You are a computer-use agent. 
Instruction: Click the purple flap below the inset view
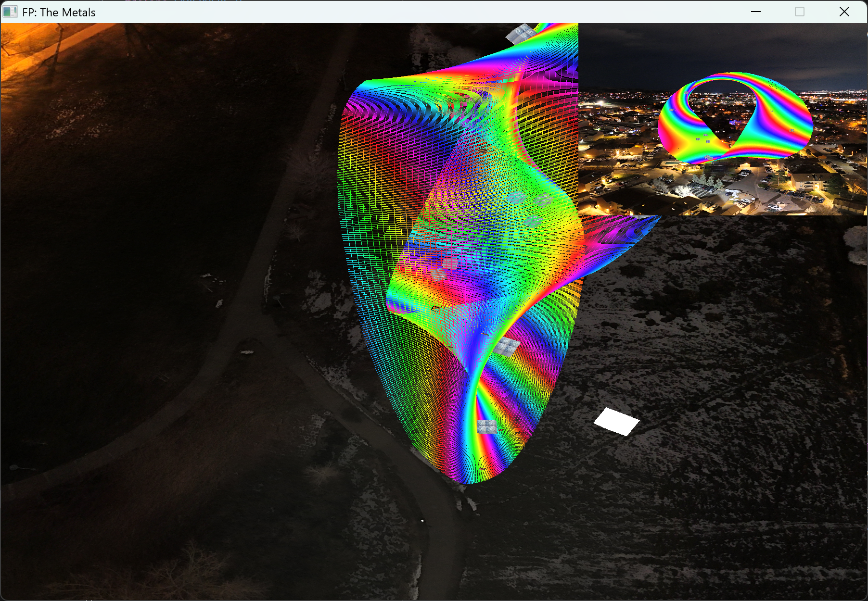click(621, 231)
